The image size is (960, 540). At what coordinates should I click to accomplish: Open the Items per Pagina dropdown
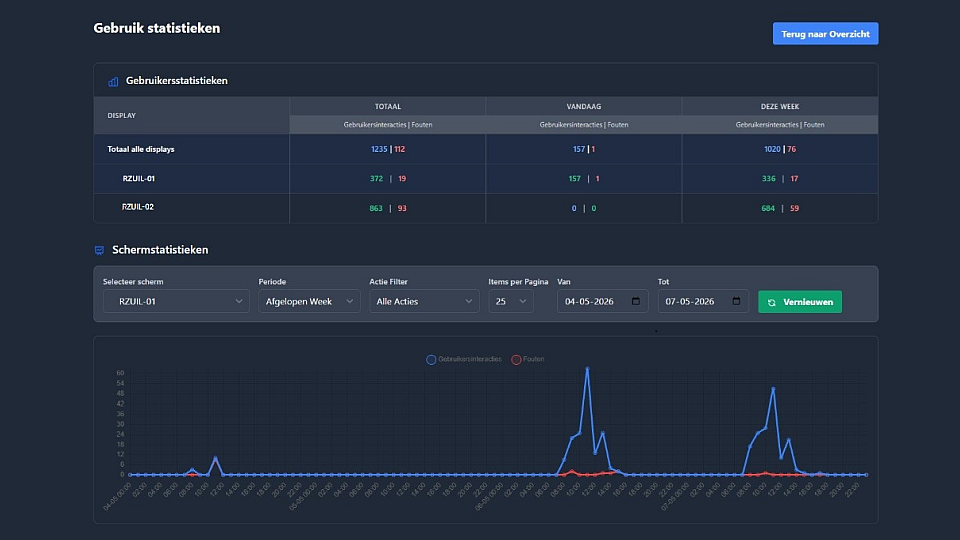pyautogui.click(x=511, y=301)
